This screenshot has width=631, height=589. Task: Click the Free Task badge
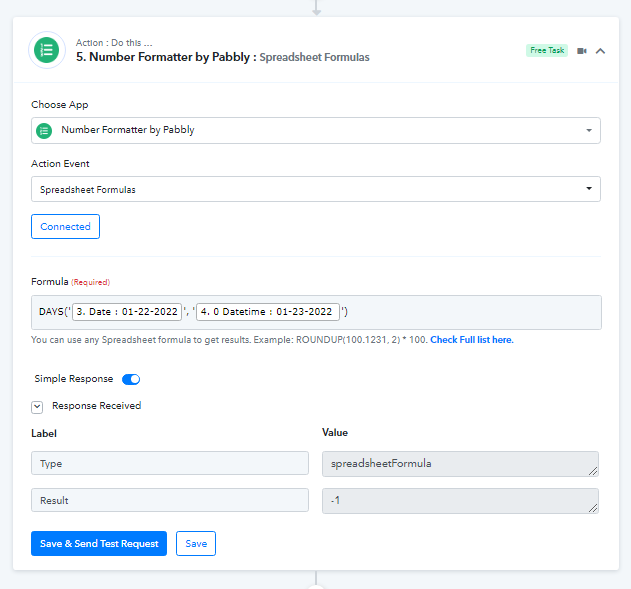[x=547, y=50]
